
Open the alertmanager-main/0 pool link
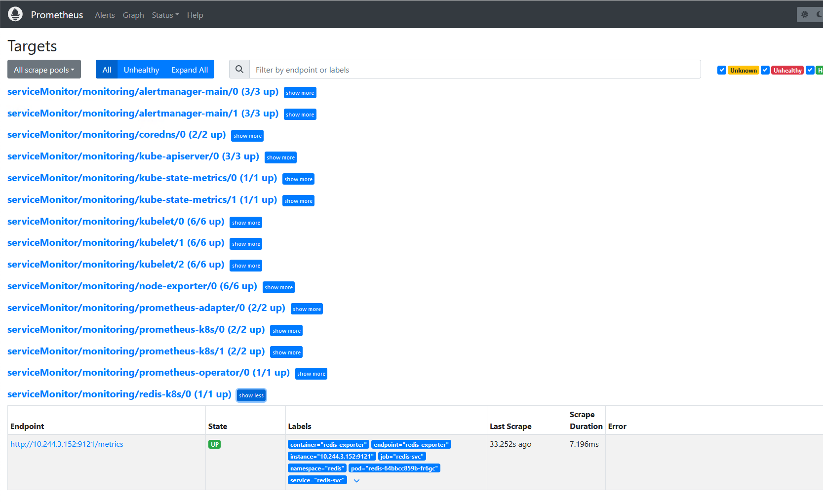(x=143, y=92)
